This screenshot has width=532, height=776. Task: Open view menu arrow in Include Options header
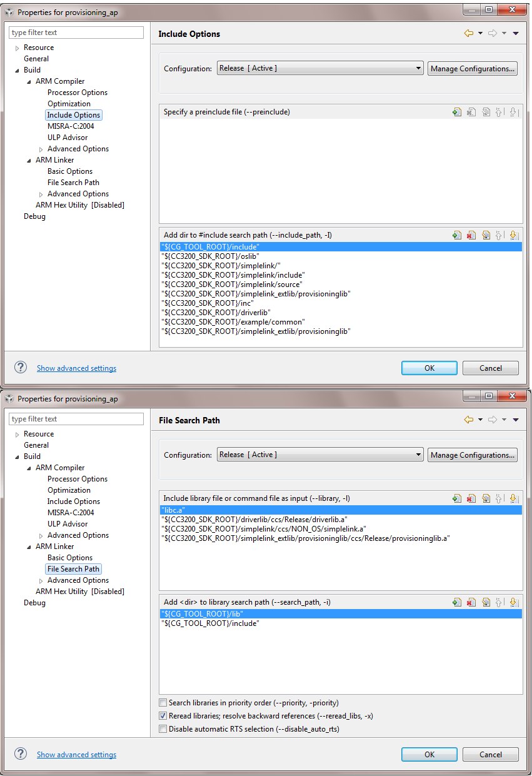[x=516, y=34]
